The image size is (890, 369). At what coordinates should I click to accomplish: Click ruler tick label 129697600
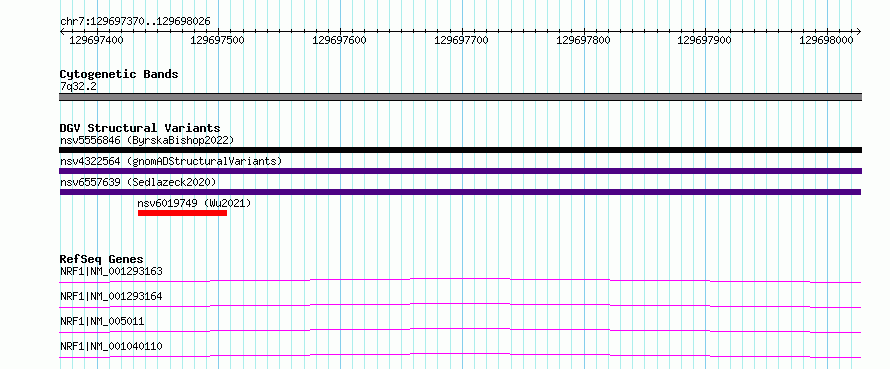click(x=339, y=40)
